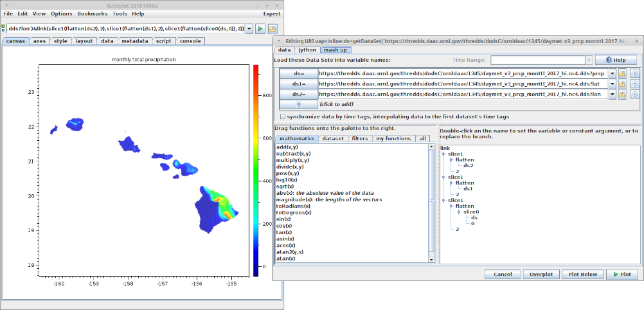Open file browser icon for the ds= row
This screenshot has height=310, width=644.
pos(623,73)
